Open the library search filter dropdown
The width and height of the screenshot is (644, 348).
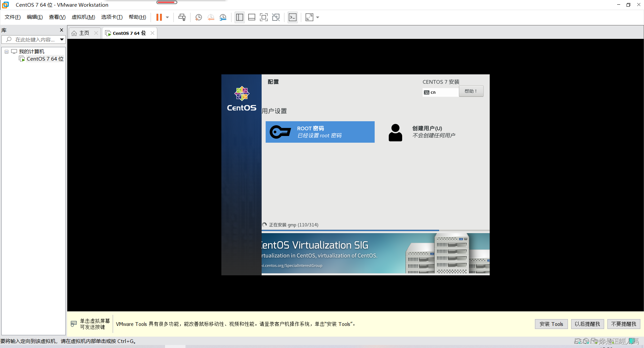[62, 40]
